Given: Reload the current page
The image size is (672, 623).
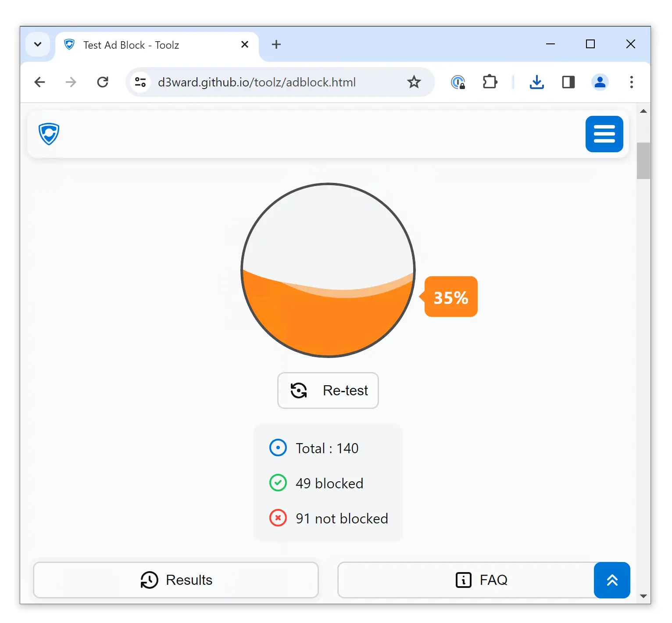Looking at the screenshot, I should (x=103, y=82).
